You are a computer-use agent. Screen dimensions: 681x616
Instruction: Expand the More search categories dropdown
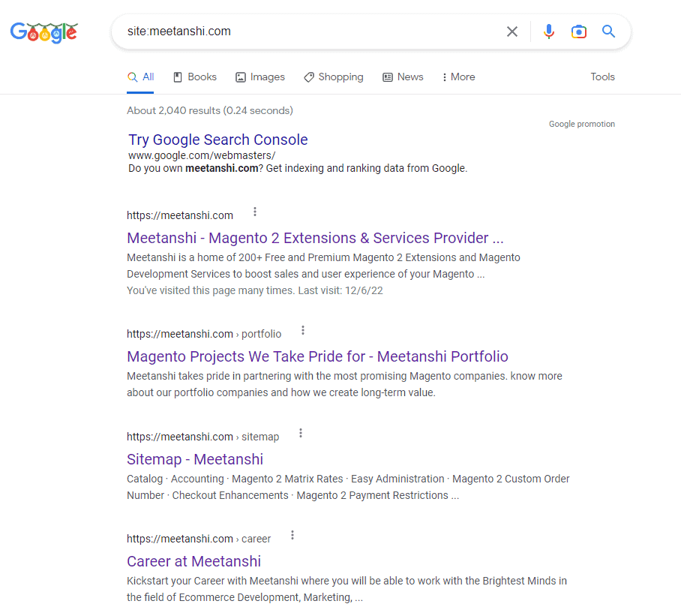coord(457,77)
